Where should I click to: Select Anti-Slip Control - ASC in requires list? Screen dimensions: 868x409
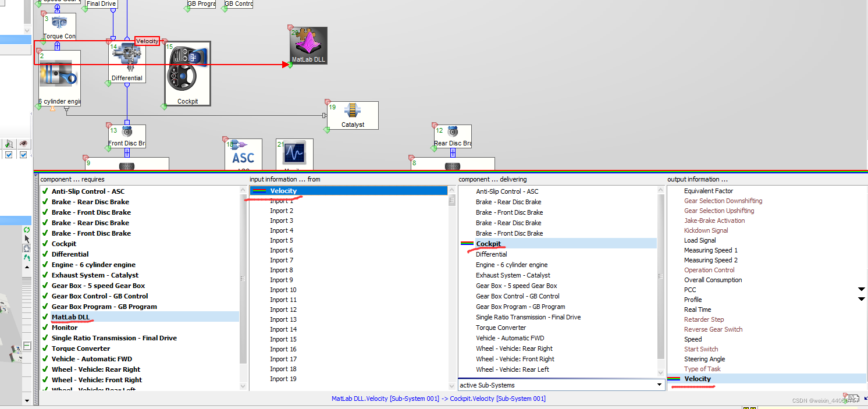88,191
